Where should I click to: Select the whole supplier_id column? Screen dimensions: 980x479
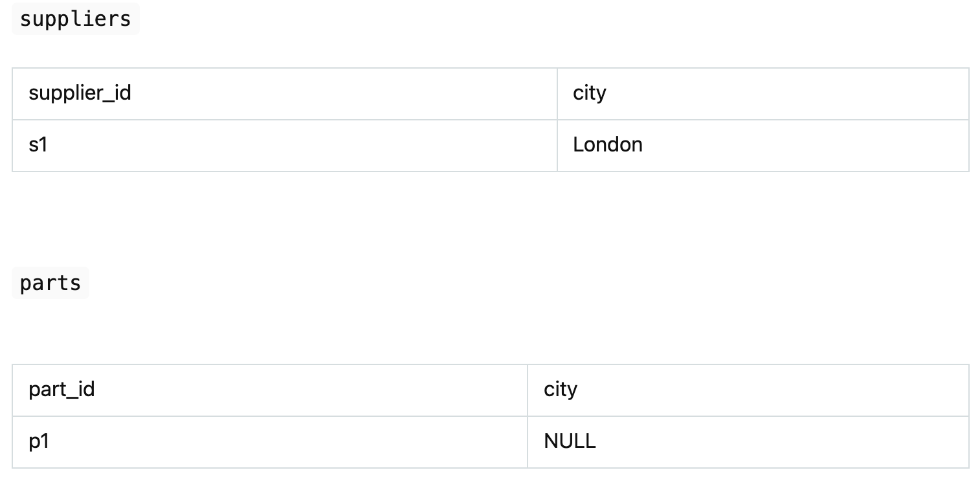(285, 120)
